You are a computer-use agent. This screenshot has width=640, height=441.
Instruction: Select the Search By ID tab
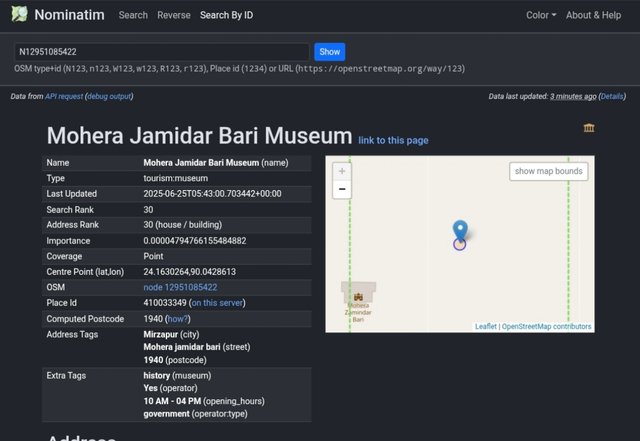coord(227,15)
